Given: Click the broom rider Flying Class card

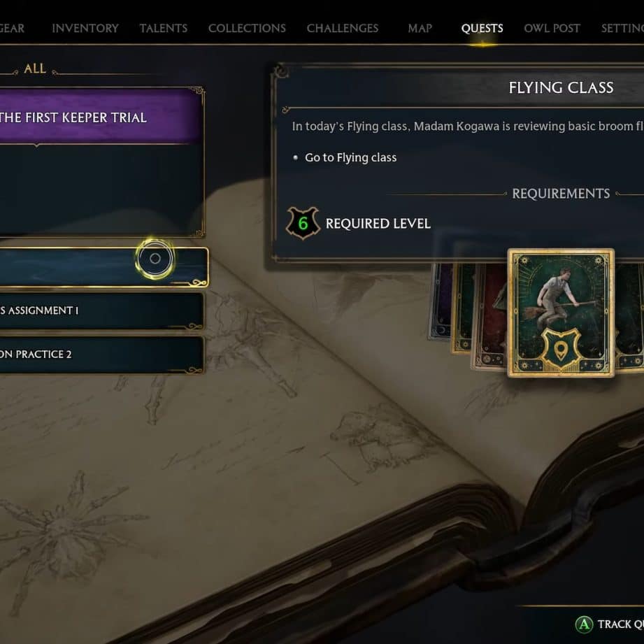Looking at the screenshot, I should (561, 313).
